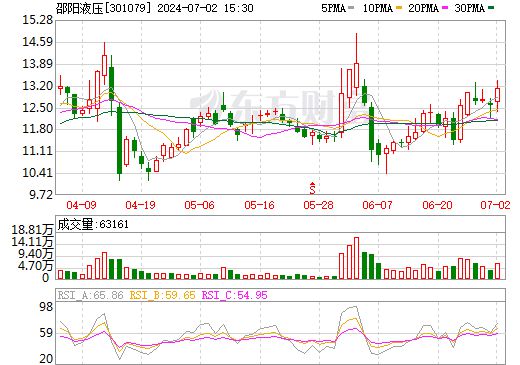
Task: Click the long green candlestick falling to 10.41 in mid-April
Action: [119, 140]
